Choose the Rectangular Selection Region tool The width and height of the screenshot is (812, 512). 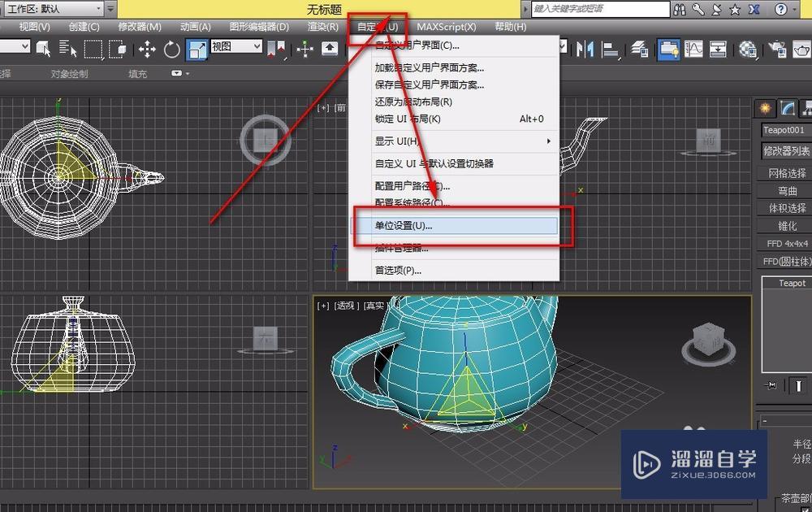93,50
